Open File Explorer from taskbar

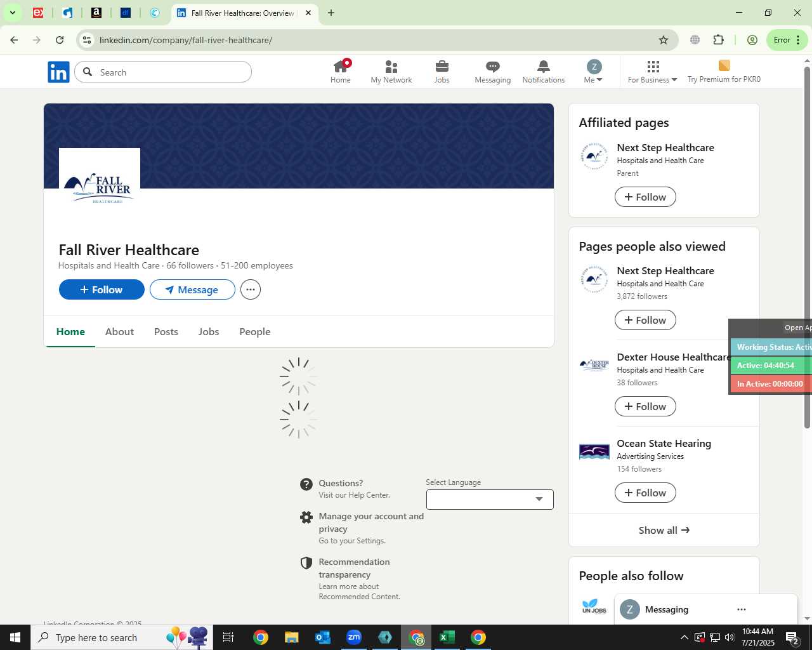coord(291,637)
